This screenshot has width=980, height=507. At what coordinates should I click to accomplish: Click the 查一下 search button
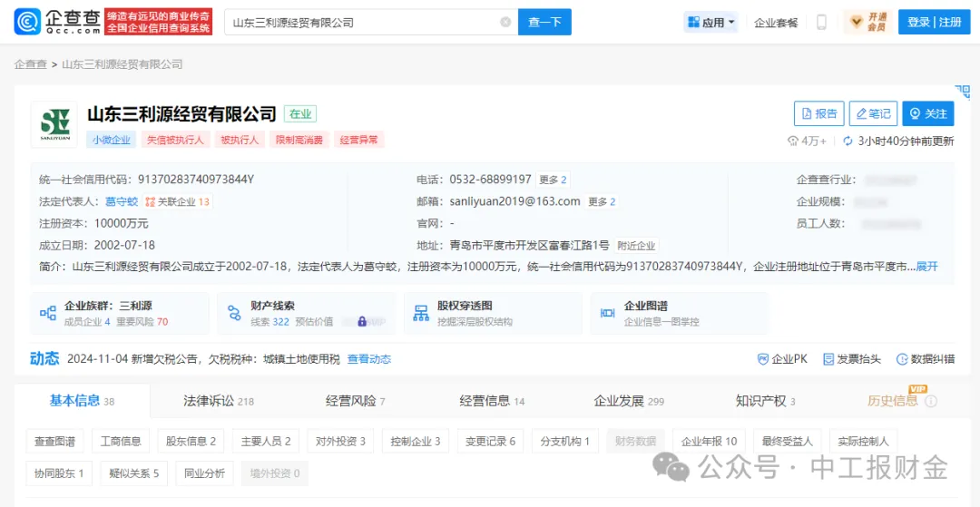pyautogui.click(x=545, y=23)
